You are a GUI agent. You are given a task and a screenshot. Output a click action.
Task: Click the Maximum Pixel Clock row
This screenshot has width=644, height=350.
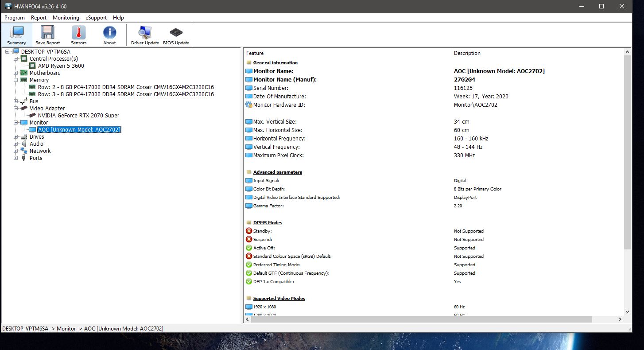434,156
